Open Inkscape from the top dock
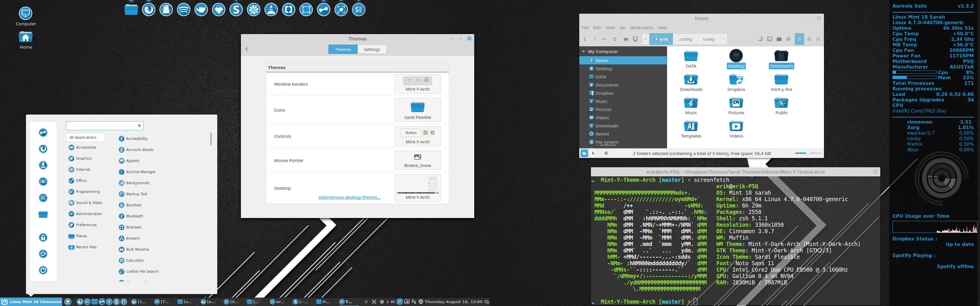Viewport: 980px width, 306px height. pos(219,10)
